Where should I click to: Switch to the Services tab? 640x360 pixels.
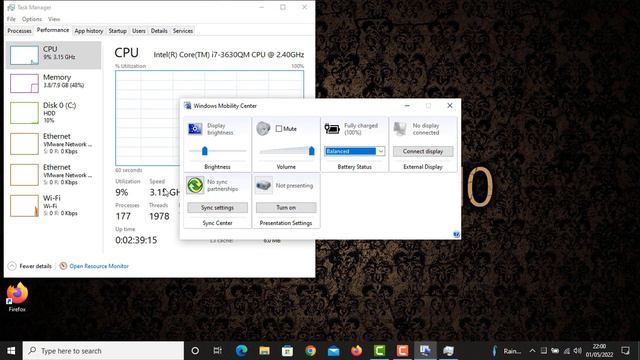[183, 31]
